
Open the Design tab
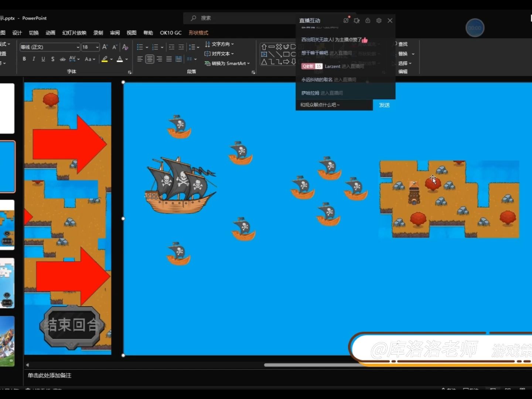(x=17, y=33)
